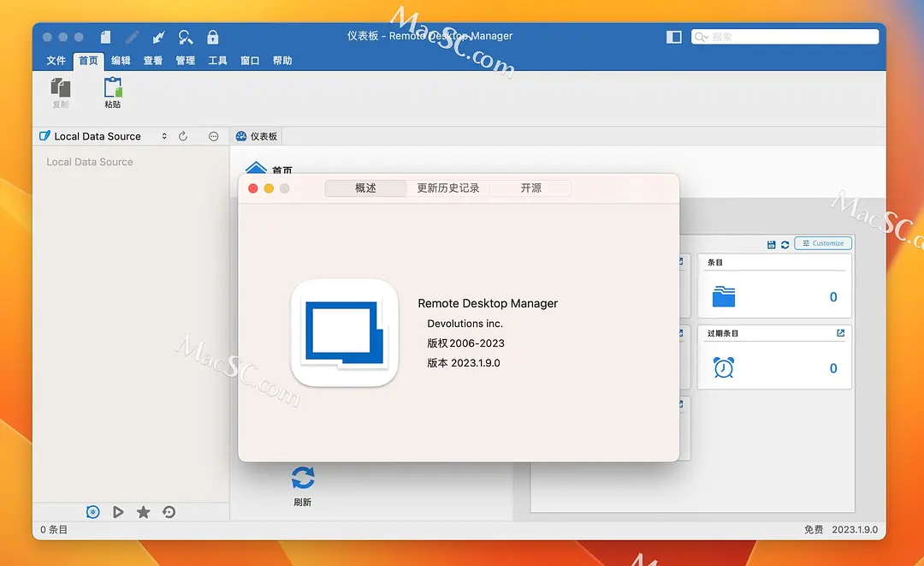
Task: Click the quick connect arrow icon
Action: [158, 37]
